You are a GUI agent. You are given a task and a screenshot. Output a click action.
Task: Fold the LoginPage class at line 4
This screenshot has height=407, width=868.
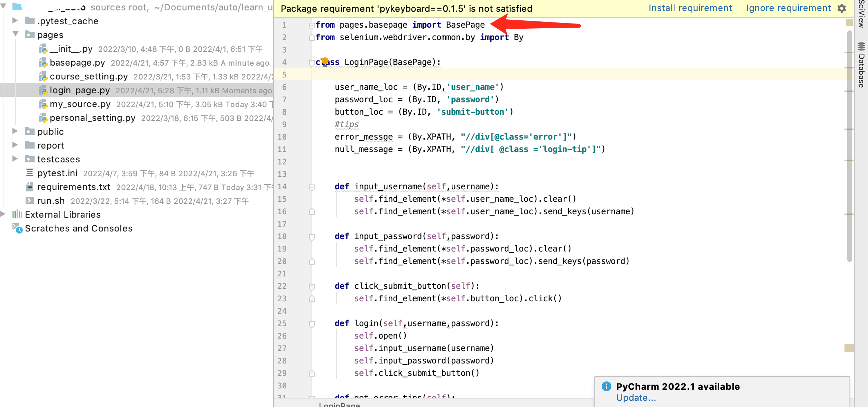pyautogui.click(x=312, y=63)
